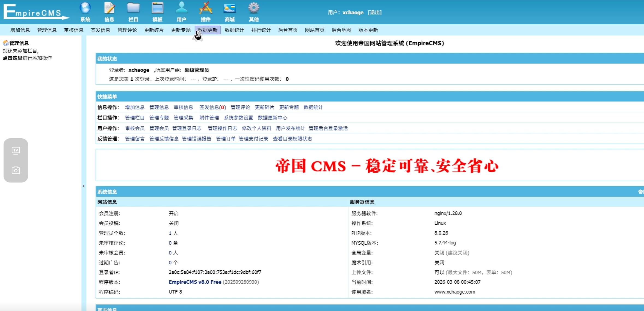Open 数据更新 menu item

[208, 30]
